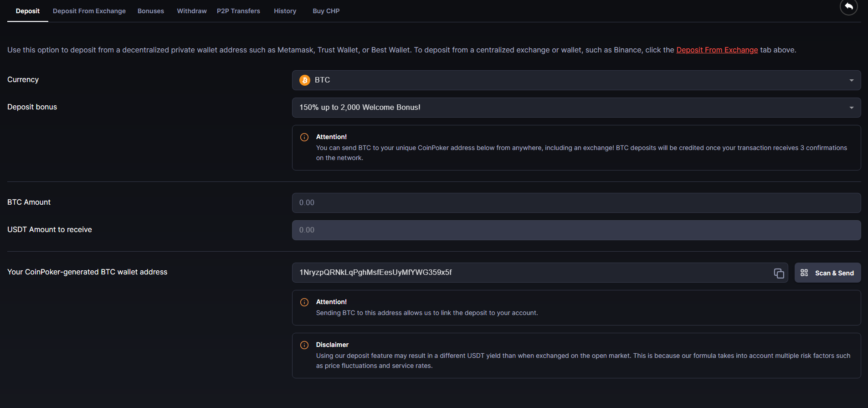Viewport: 868px width, 408px height.
Task: Click the USDT Amount to receive field
Action: [x=576, y=230]
